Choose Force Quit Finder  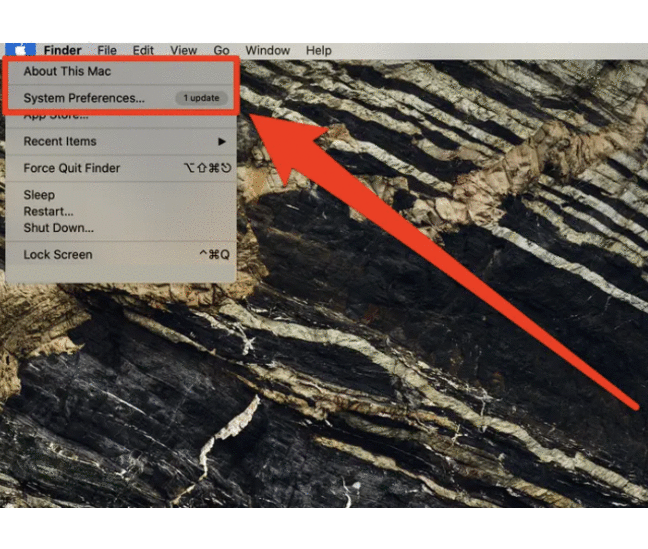72,168
